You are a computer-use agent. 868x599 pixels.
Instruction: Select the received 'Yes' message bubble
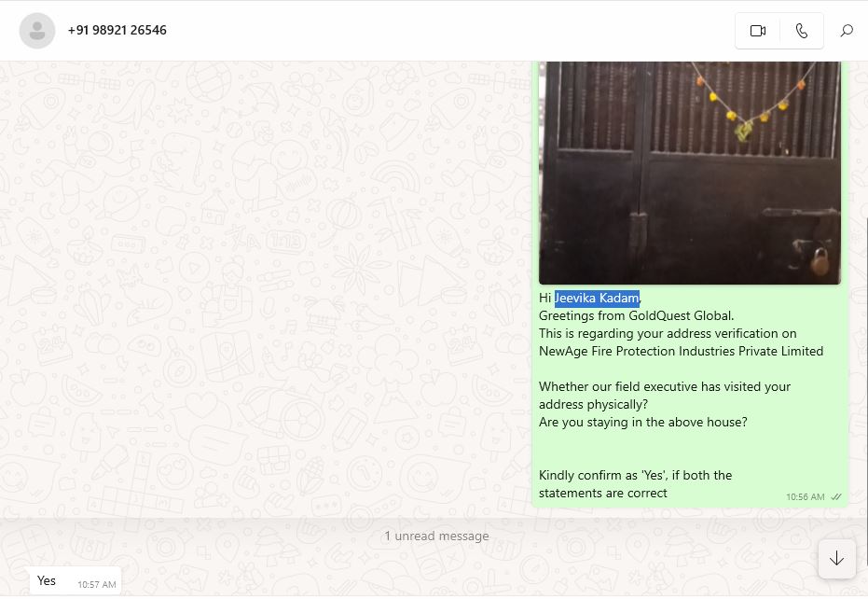(76, 580)
